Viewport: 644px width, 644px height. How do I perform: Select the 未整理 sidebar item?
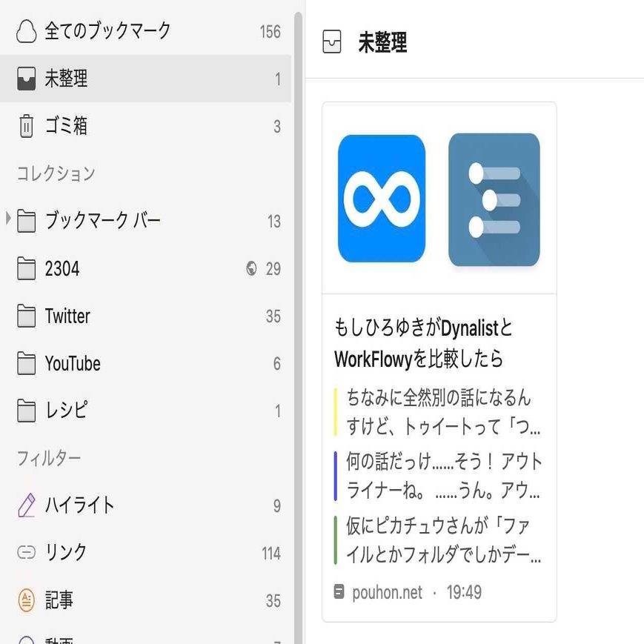coord(145,79)
